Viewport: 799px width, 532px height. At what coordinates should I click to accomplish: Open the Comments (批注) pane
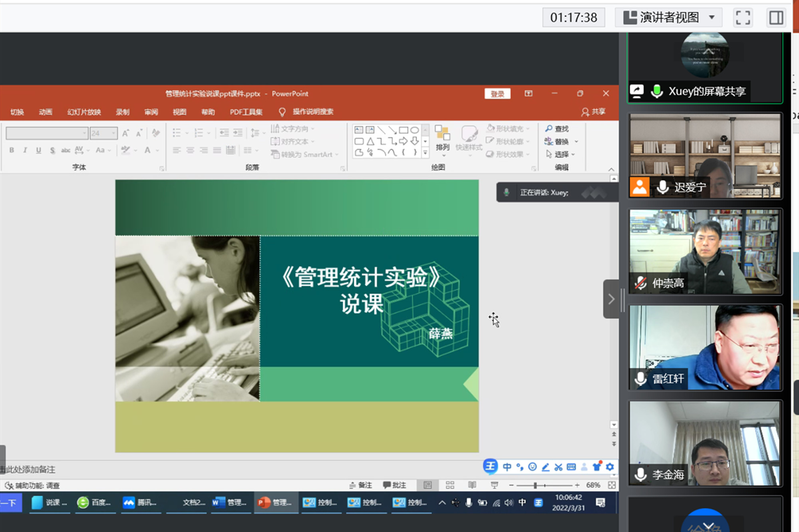pos(394,485)
